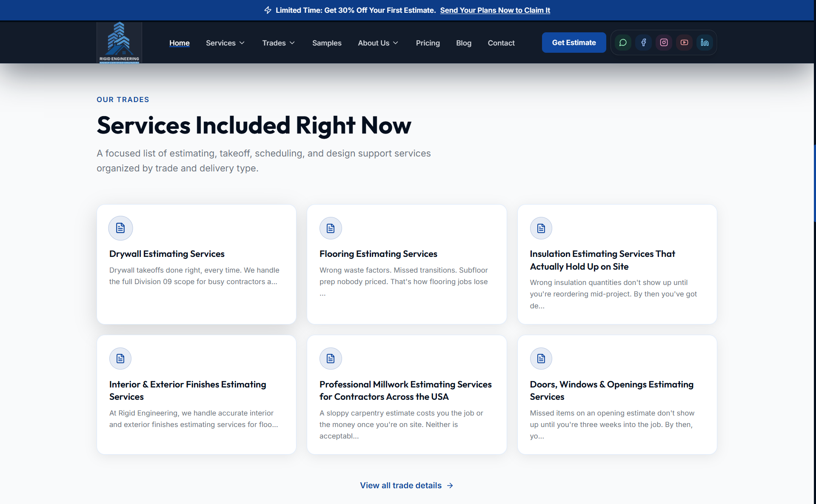Screen dimensions: 816x504
Task: Follow the Send Your Plans Now link
Action: click(x=495, y=10)
